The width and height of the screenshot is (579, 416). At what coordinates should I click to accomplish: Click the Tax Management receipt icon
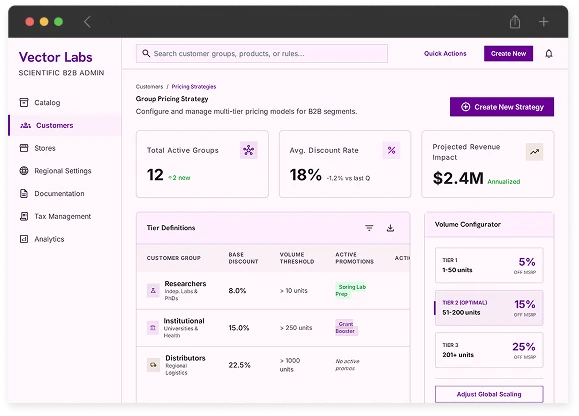[24, 216]
